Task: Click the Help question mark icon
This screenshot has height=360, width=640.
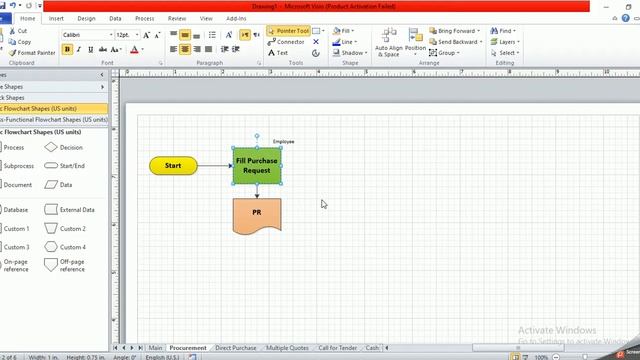Action: tap(625, 18)
